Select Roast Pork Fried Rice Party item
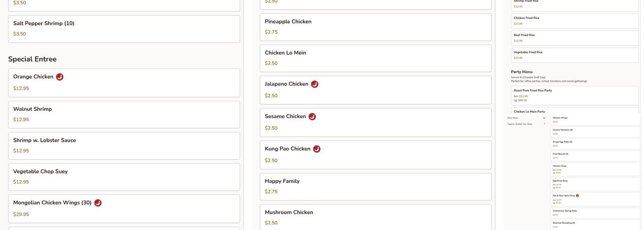 (575, 95)
